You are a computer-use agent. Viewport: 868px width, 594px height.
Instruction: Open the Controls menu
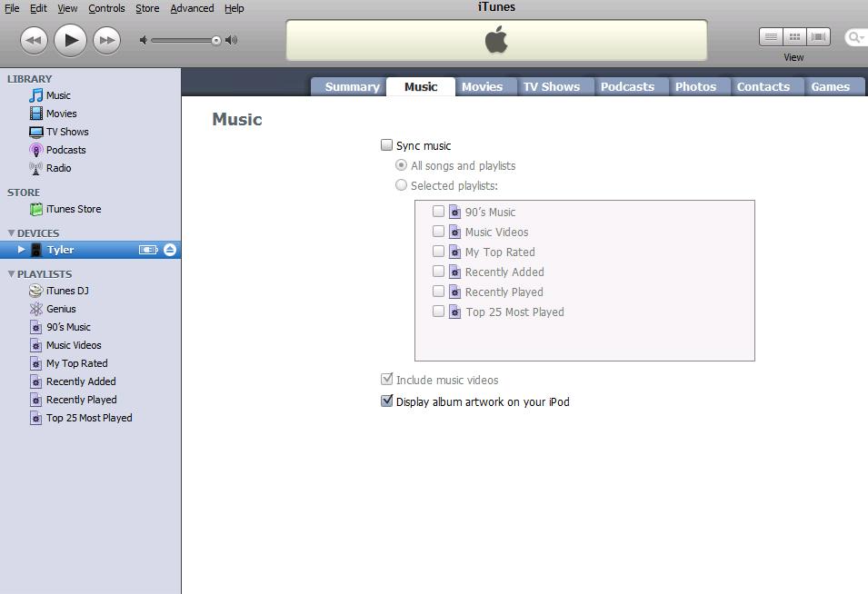click(106, 8)
